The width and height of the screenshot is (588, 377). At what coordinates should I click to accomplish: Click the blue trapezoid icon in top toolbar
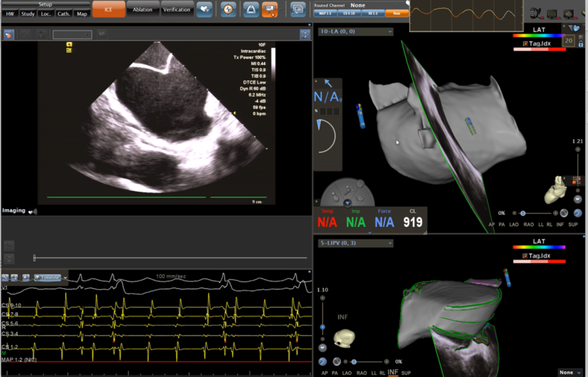pos(251,9)
